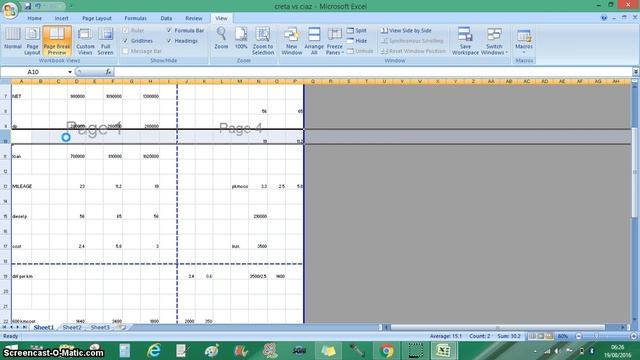
Task: Click column header D
Action: pyautogui.click(x=76, y=82)
